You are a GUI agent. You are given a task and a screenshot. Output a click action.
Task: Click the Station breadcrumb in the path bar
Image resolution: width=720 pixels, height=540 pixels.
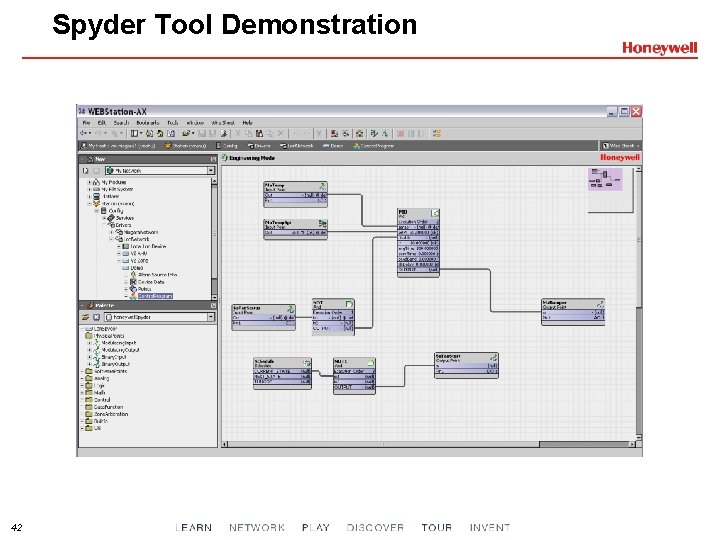tap(186, 146)
